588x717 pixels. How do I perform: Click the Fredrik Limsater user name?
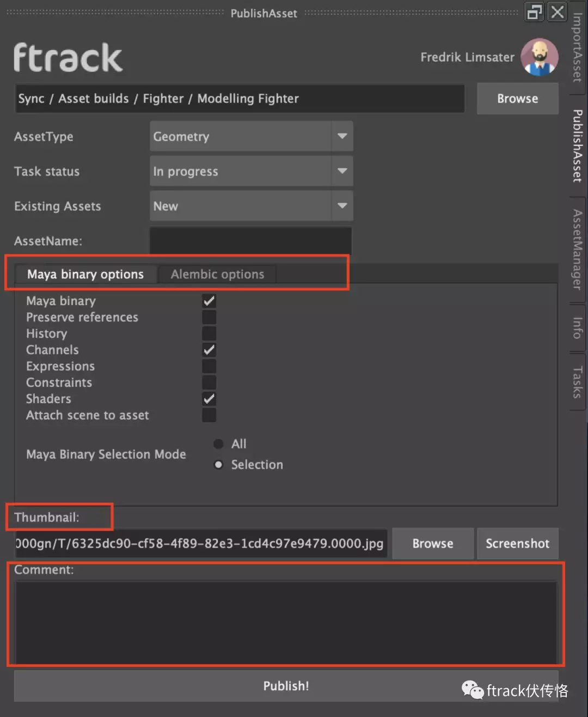467,57
